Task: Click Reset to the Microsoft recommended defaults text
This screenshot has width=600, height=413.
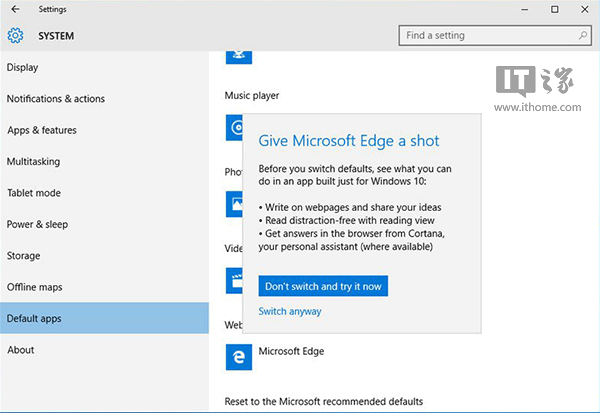Action: pos(324,402)
